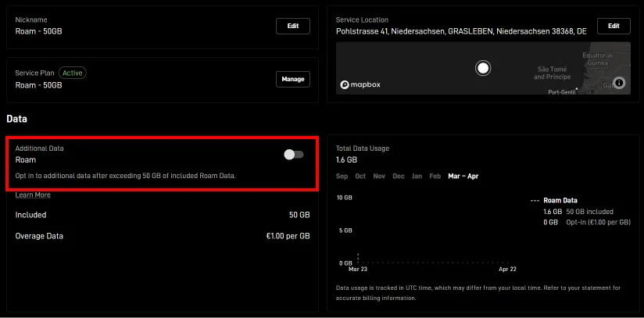The image size is (644, 318).
Task: Edit the Nickname field
Action: (x=293, y=26)
